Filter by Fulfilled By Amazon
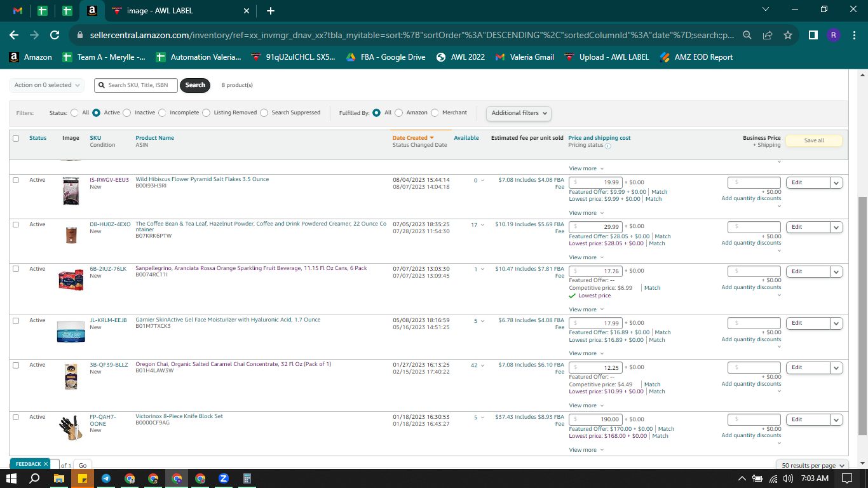Image resolution: width=868 pixels, height=488 pixels. tap(399, 112)
